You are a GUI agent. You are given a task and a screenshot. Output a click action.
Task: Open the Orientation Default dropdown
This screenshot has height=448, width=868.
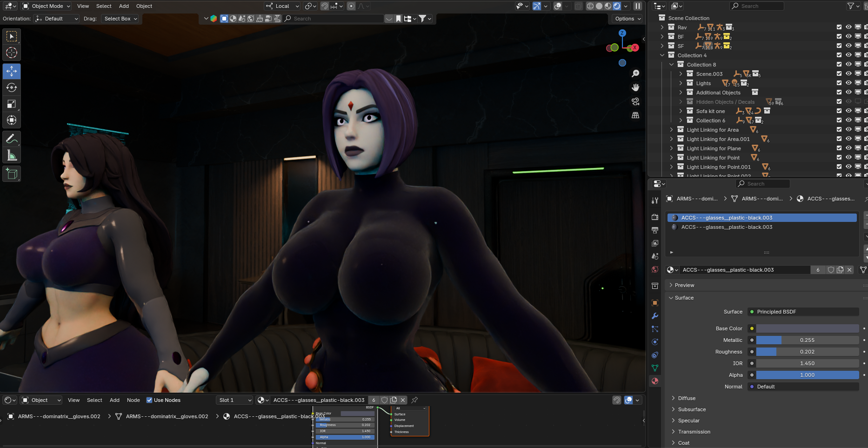point(56,19)
